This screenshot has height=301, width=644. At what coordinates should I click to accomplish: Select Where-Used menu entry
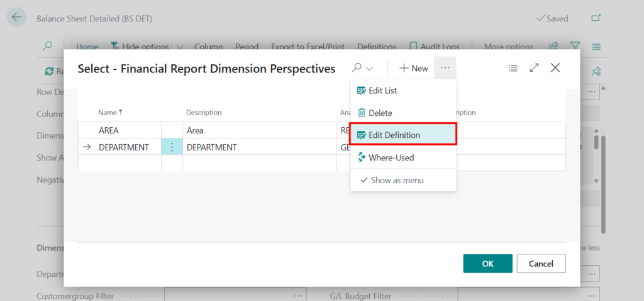pyautogui.click(x=391, y=157)
